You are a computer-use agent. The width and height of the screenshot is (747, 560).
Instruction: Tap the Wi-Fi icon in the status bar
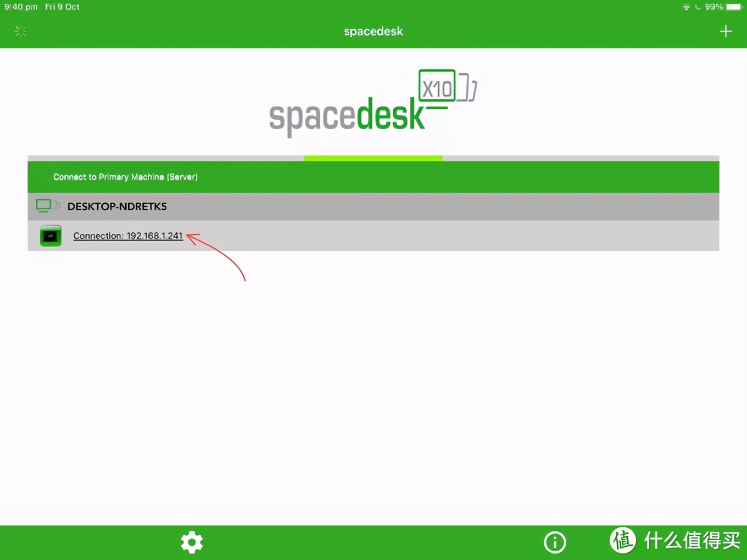(686, 7)
